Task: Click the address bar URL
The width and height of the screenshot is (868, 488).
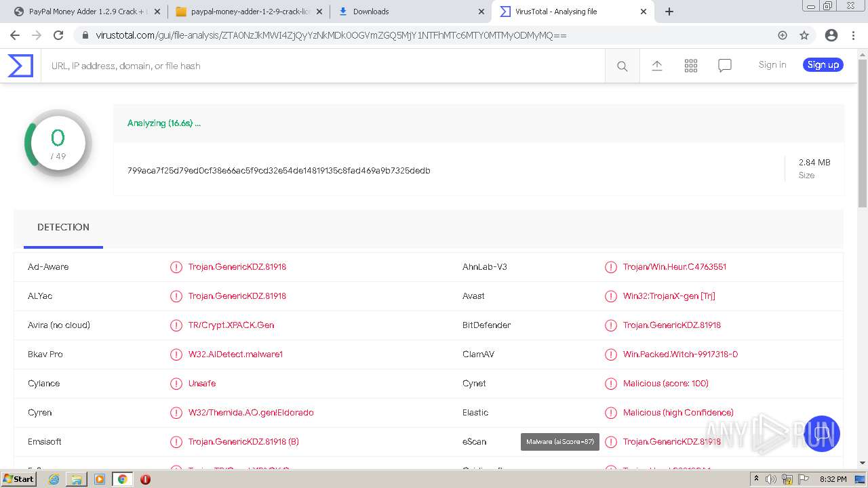Action: click(331, 35)
